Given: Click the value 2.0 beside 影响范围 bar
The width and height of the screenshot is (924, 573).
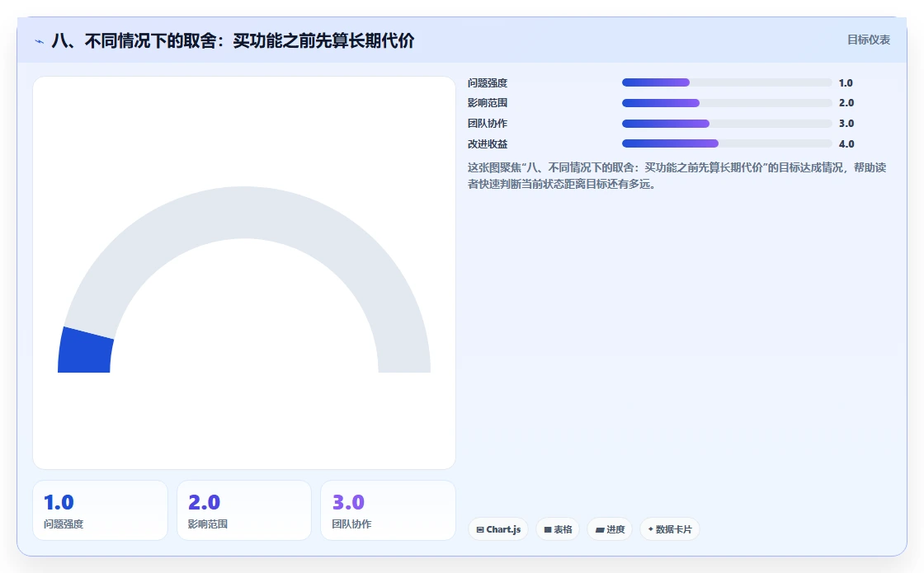Looking at the screenshot, I should [x=846, y=103].
